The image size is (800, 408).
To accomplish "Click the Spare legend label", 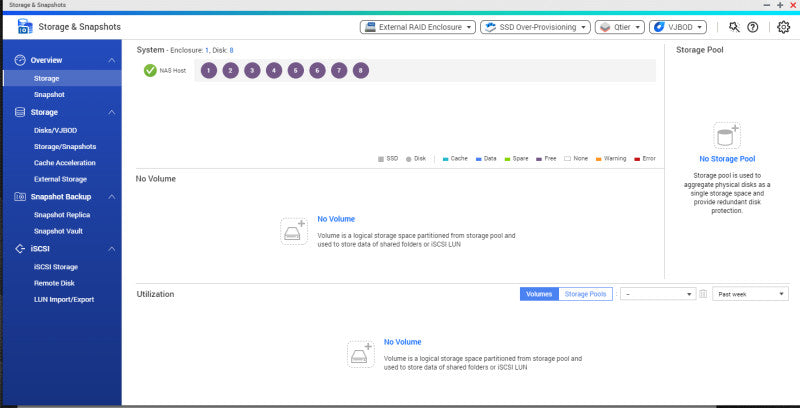I will [x=520, y=159].
